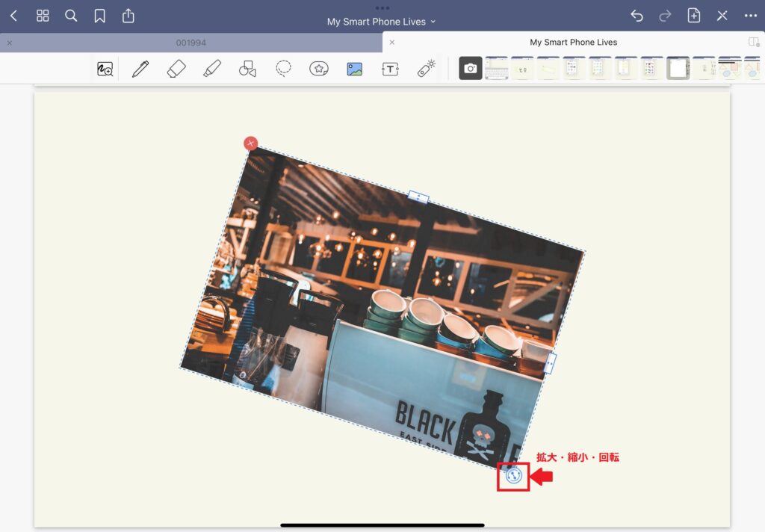Image resolution: width=765 pixels, height=532 pixels.
Task: Select the Highlighter tool
Action: 212,69
